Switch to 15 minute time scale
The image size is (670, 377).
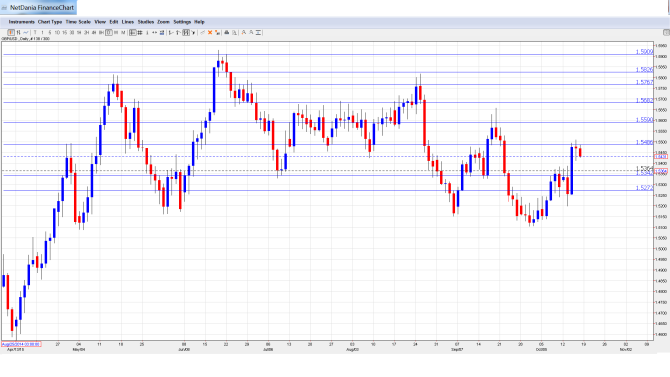[x=65, y=32]
